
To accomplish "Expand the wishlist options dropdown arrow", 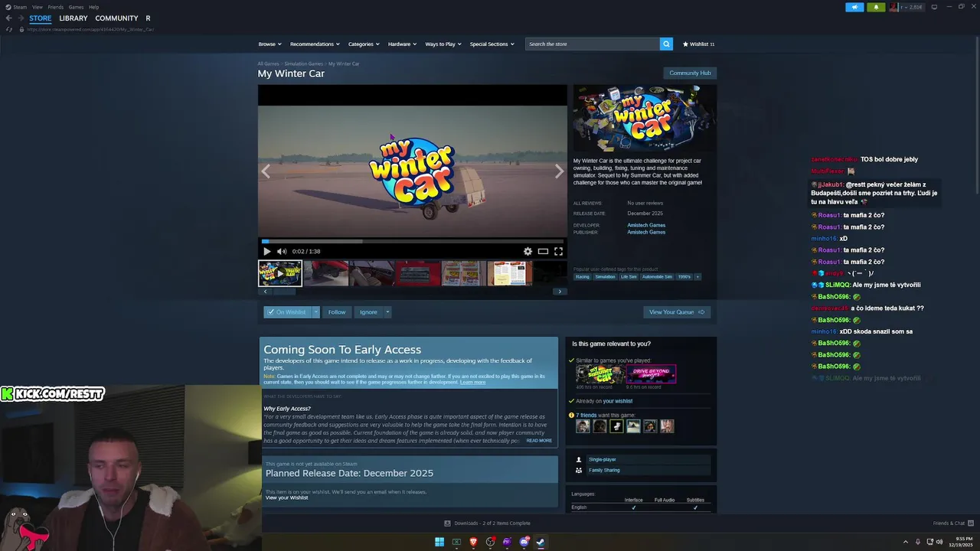I will coord(315,312).
